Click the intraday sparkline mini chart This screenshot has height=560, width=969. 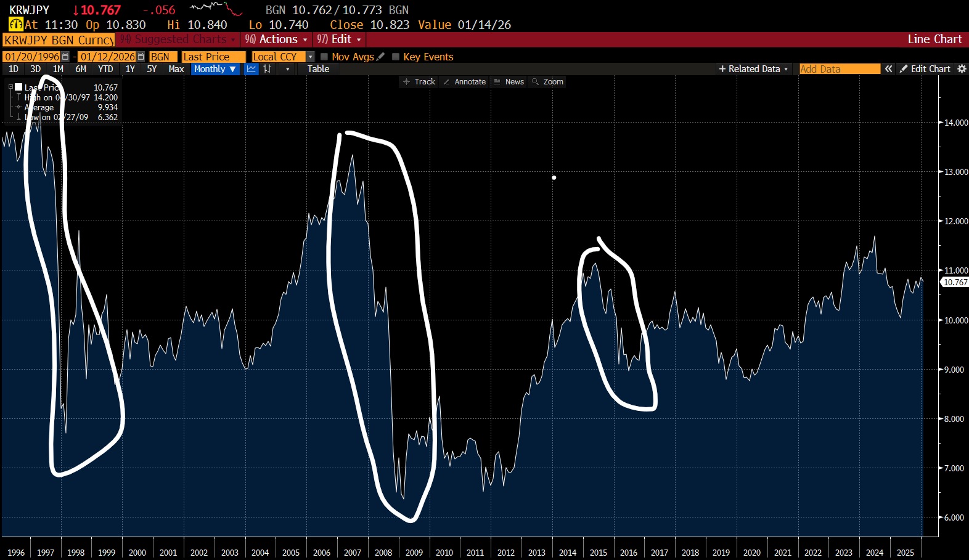(x=216, y=9)
